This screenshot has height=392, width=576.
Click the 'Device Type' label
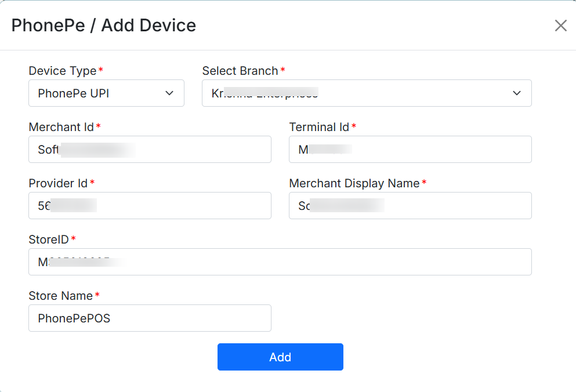pos(63,71)
